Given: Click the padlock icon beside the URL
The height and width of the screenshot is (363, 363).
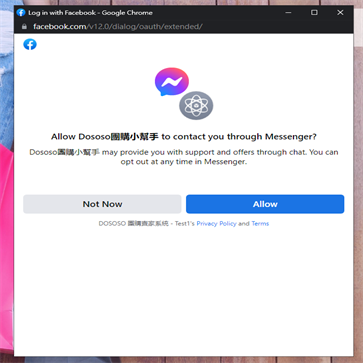Looking at the screenshot, I should [x=24, y=27].
